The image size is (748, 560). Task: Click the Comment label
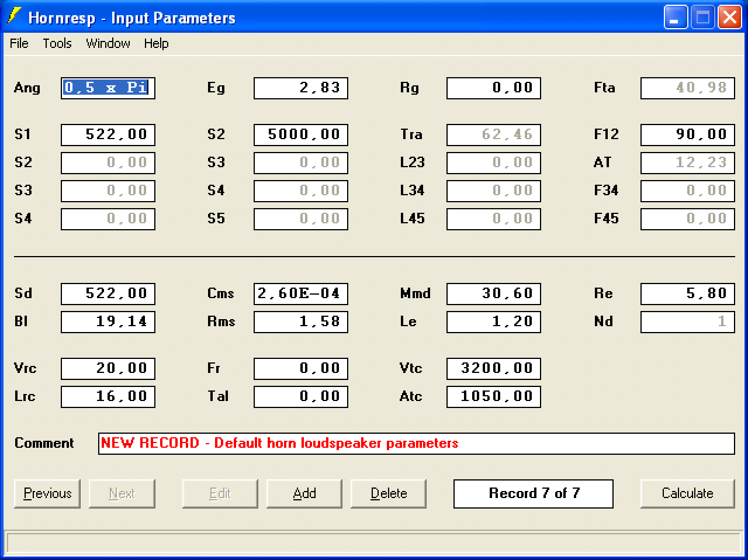pos(44,443)
